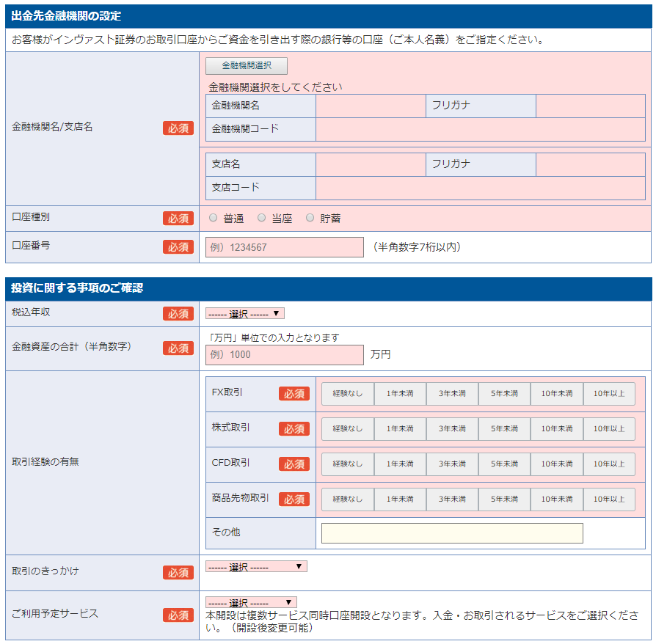Viewport: 656px width, 644px height.
Task: Click the 必須 badge beside 口座種別
Action: point(178,219)
